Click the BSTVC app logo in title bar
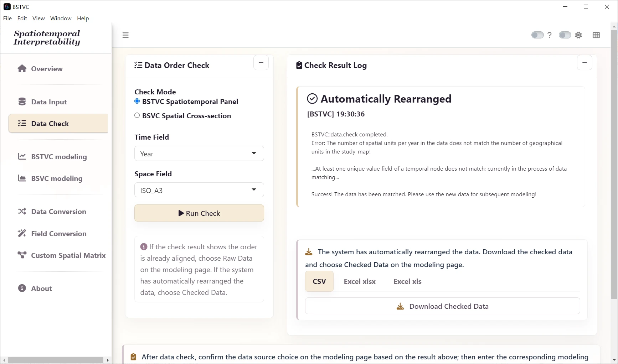Screen dimensions: 618x364 tap(7, 7)
